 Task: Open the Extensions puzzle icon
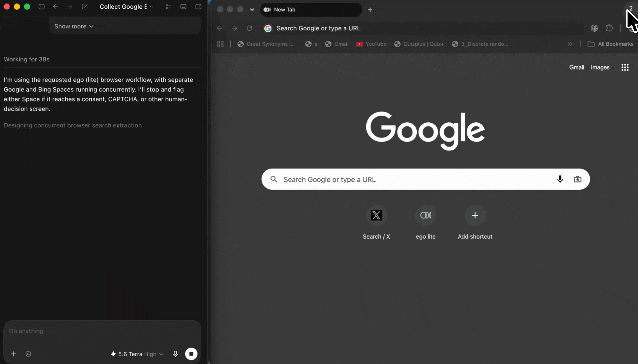pyautogui.click(x=609, y=28)
